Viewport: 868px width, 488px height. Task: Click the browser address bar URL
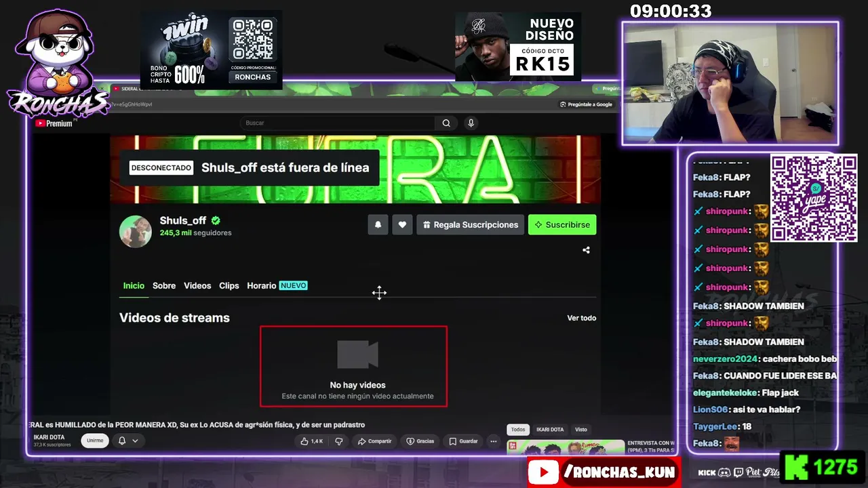(130, 104)
